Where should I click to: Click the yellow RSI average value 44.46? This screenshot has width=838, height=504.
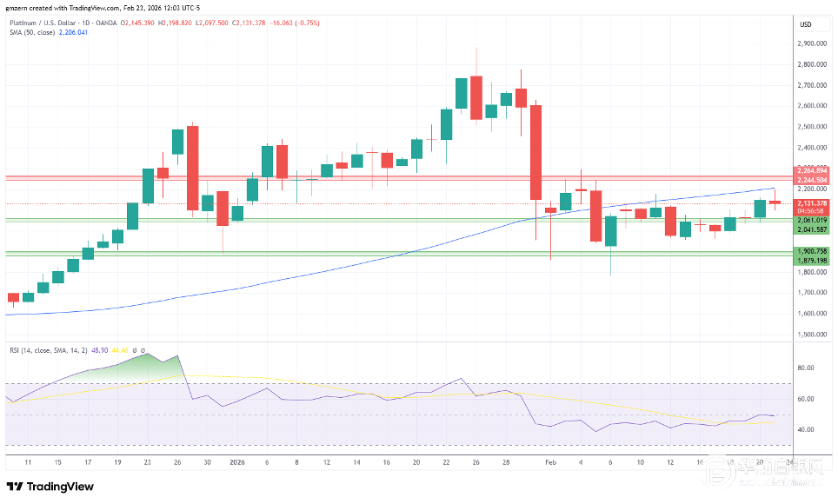click(120, 348)
